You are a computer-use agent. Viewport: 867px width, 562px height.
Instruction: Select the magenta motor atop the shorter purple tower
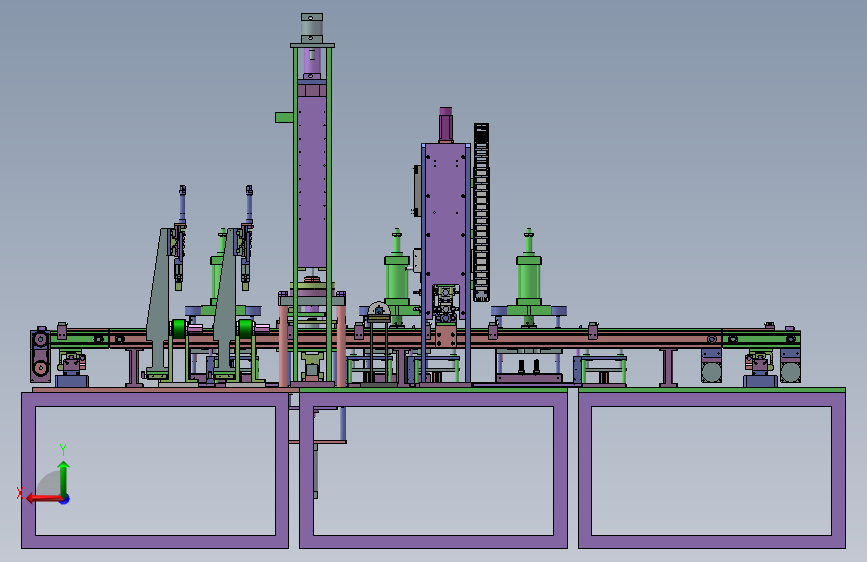click(x=446, y=125)
